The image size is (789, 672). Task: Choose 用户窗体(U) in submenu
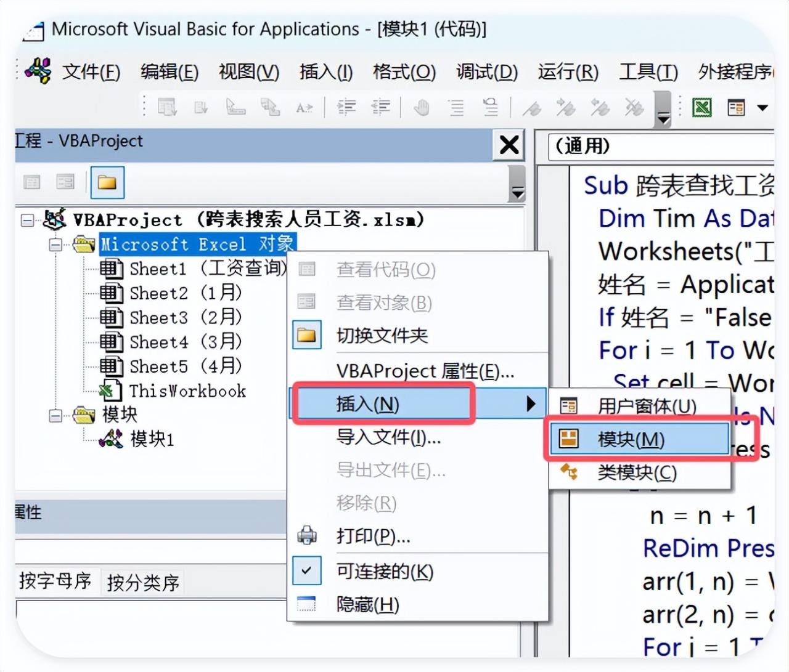(639, 407)
